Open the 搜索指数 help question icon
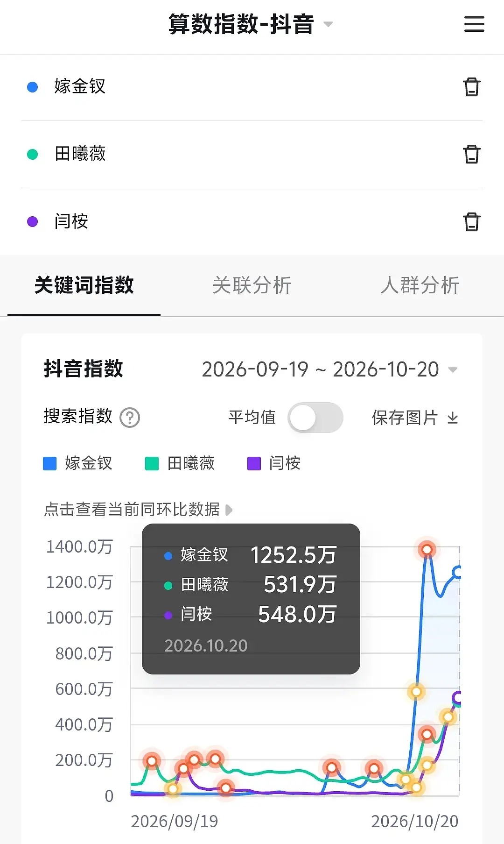This screenshot has width=504, height=844. coord(130,418)
